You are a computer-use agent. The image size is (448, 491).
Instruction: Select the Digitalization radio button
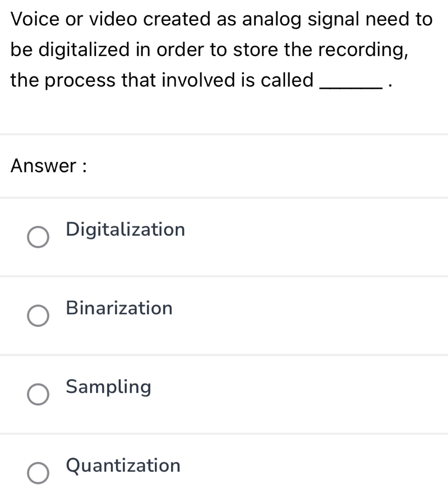pos(38,237)
